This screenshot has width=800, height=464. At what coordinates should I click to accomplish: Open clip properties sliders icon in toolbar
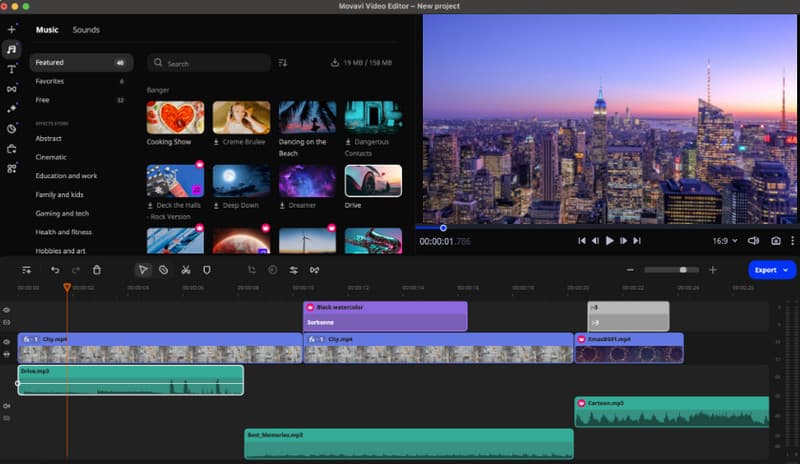[294, 270]
